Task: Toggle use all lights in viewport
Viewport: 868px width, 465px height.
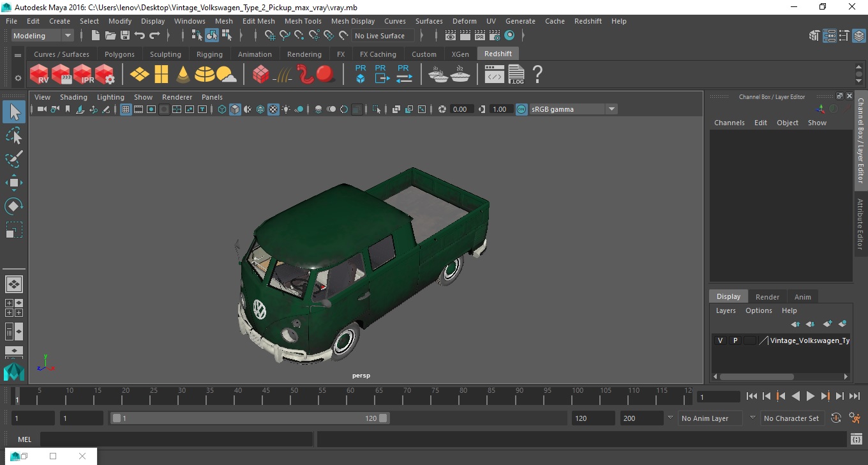Action: (x=286, y=109)
